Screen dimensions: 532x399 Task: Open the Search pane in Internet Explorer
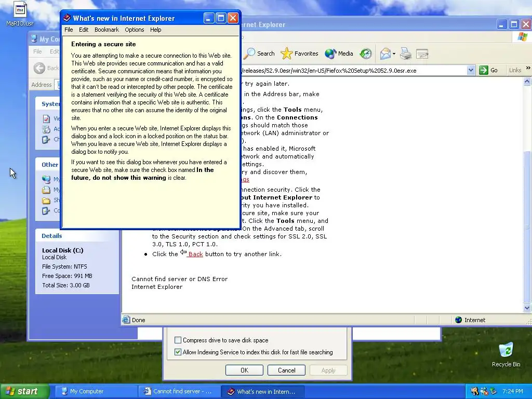coord(260,54)
